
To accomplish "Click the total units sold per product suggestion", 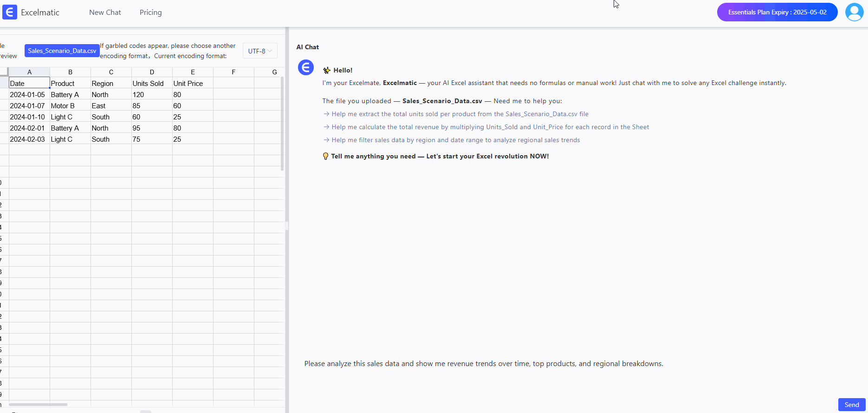I will [460, 114].
